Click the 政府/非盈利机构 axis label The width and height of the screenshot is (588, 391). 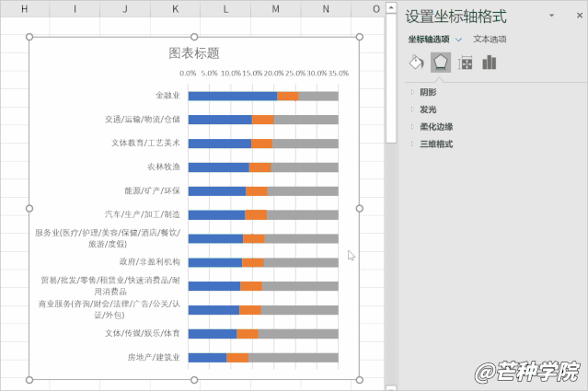(x=150, y=261)
